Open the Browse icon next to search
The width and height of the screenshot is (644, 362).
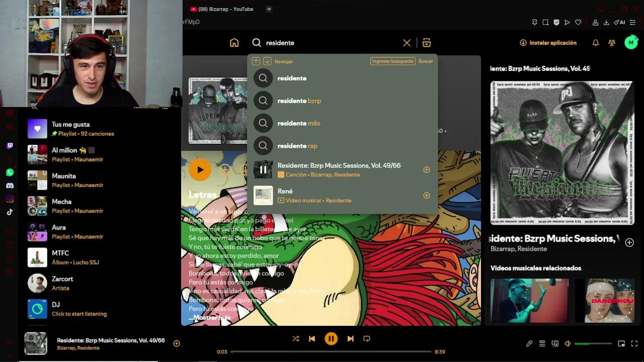pyautogui.click(x=427, y=43)
